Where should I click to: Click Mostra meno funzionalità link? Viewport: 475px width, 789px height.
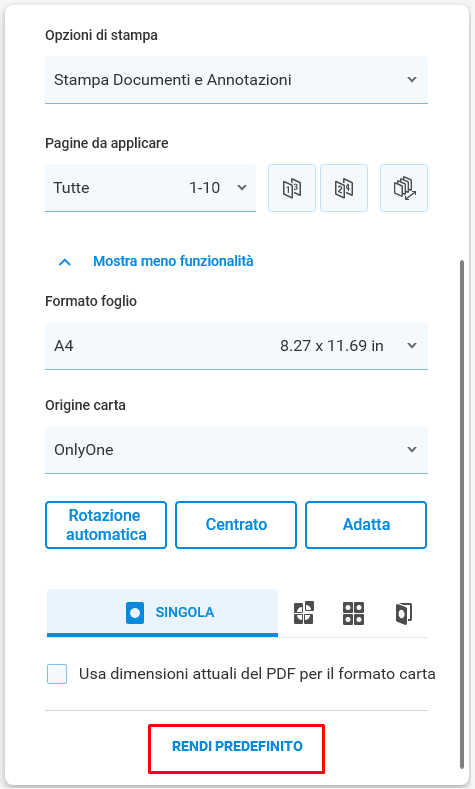point(173,261)
